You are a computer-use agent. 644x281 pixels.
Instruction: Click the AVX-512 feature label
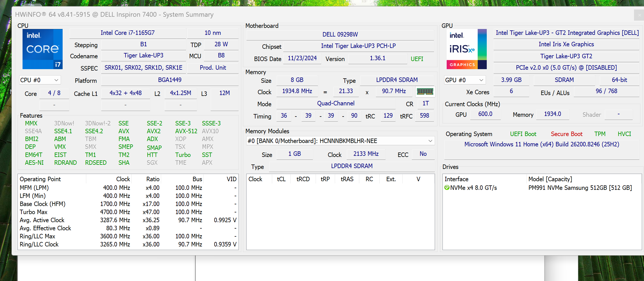[x=186, y=131]
